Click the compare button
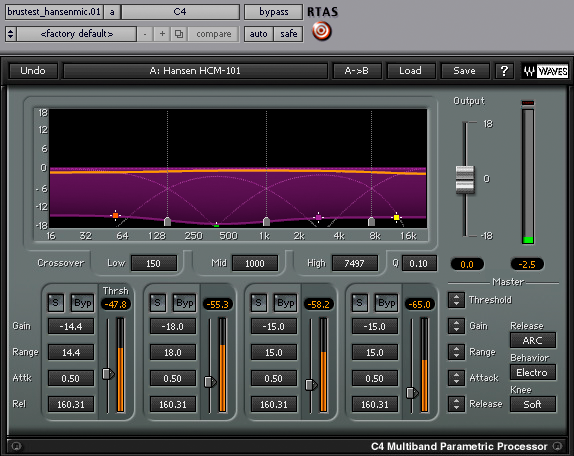 (x=214, y=34)
